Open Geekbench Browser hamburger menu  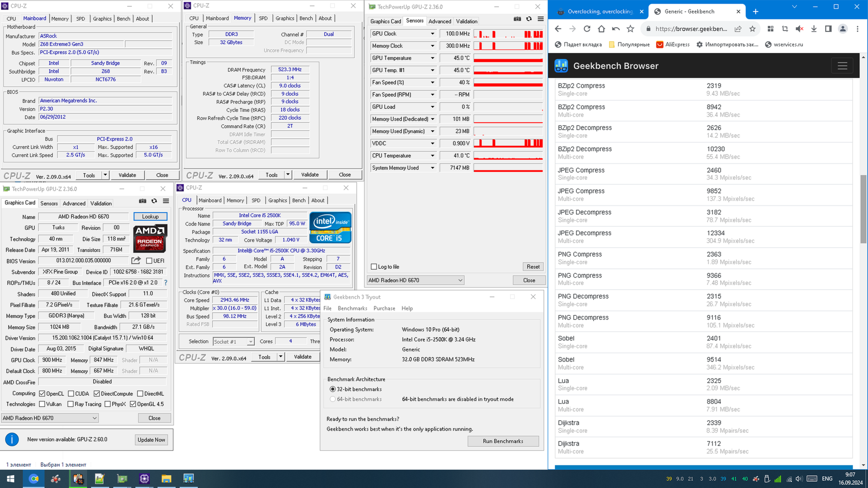coord(842,66)
